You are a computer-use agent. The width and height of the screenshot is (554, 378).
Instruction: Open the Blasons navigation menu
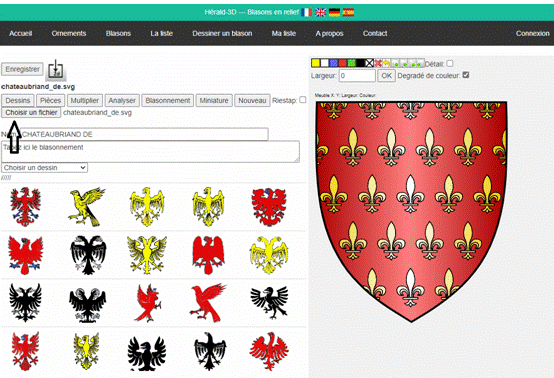[x=118, y=34]
